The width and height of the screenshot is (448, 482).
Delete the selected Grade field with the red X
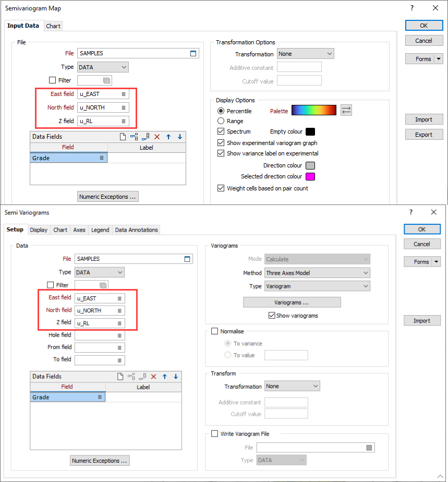point(156,136)
